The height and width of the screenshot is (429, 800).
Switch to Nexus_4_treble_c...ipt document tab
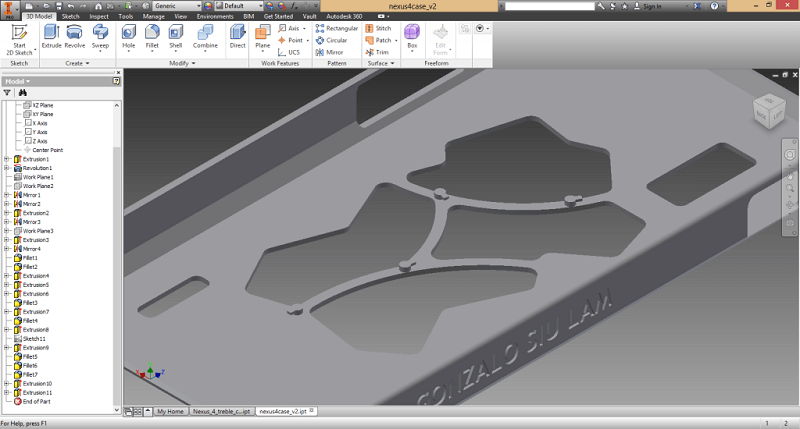(x=221, y=411)
